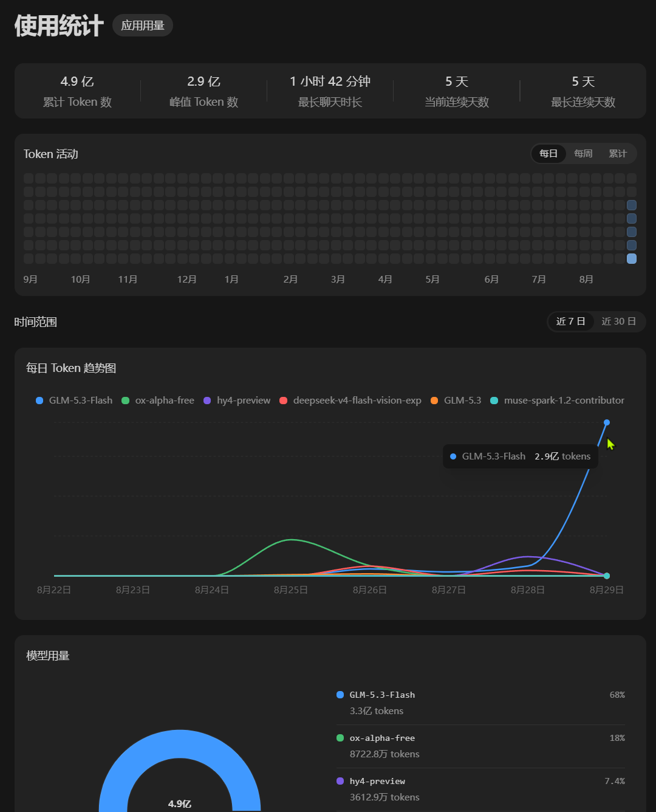Screen dimensions: 656x812
Task: Toggle GLM-5.3-Flash blue legend dot in chart
Action: click(39, 401)
